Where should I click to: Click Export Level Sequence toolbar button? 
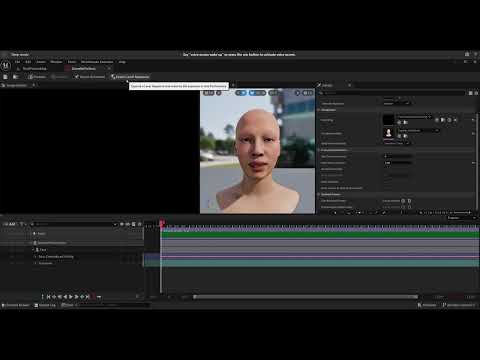click(x=130, y=77)
